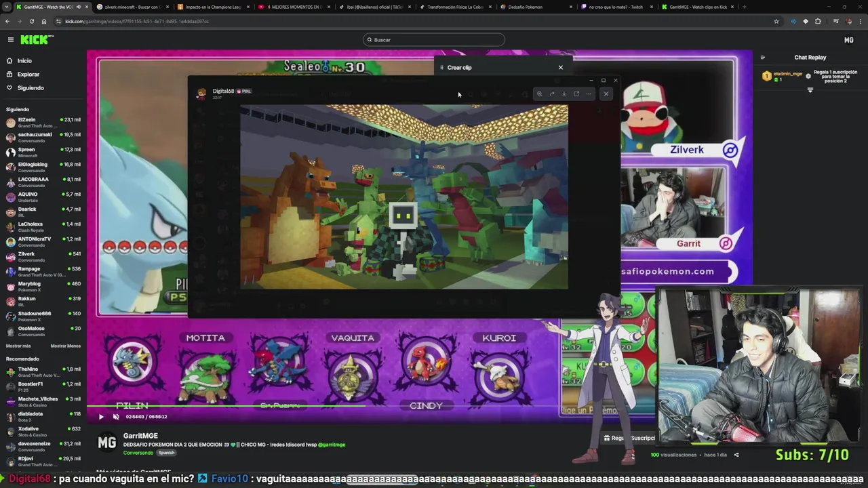Open the MG profile avatar menu
Image resolution: width=868 pixels, height=488 pixels.
point(848,40)
